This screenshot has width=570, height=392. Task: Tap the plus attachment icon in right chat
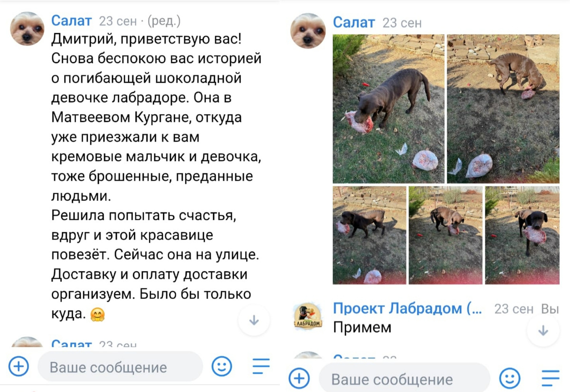coord(299,379)
